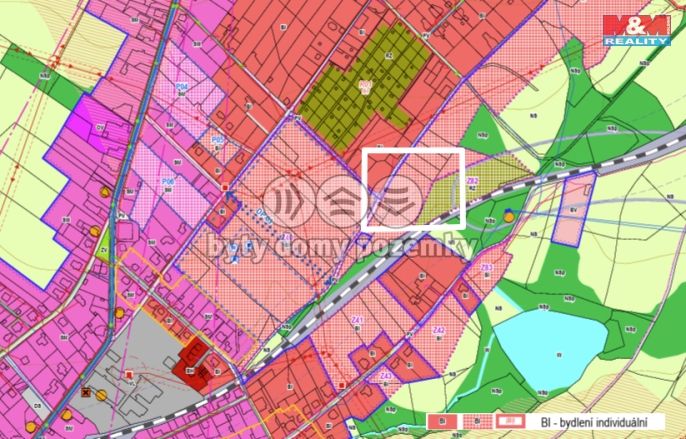Click the orange circle with the blue line on the green area

click(x=509, y=217)
